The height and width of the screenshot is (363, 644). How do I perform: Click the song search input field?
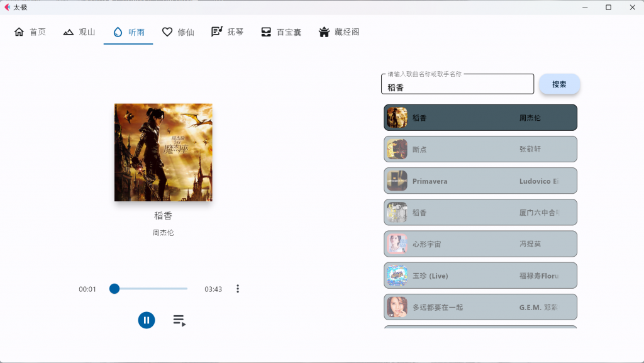coord(458,84)
